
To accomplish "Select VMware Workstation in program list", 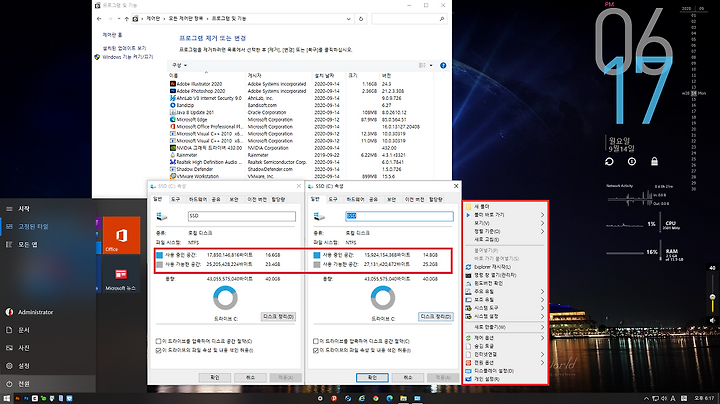I will pyautogui.click(x=197, y=176).
